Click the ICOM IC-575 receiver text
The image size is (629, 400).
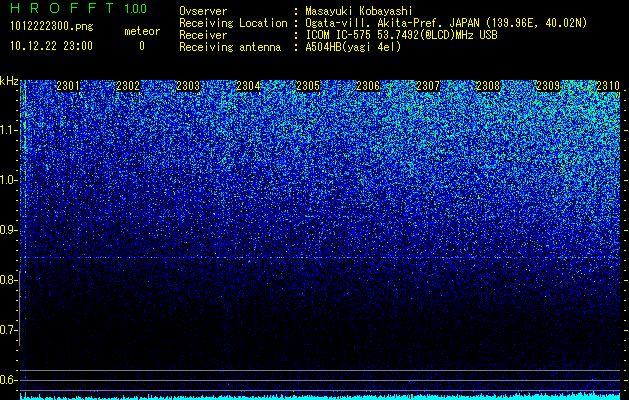click(401, 35)
